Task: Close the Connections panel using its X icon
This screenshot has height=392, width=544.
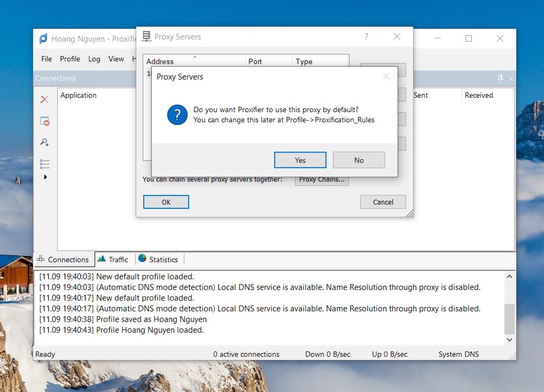Action: coord(511,79)
